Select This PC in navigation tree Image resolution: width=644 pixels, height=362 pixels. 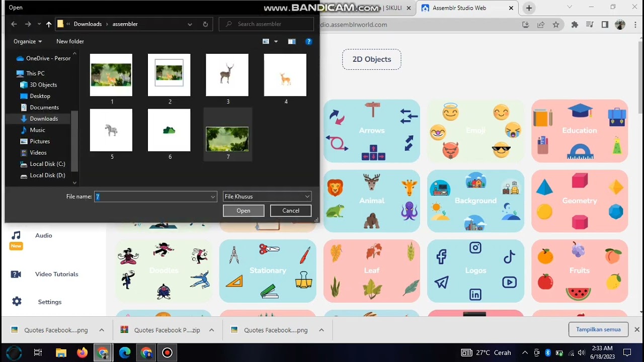(35, 73)
